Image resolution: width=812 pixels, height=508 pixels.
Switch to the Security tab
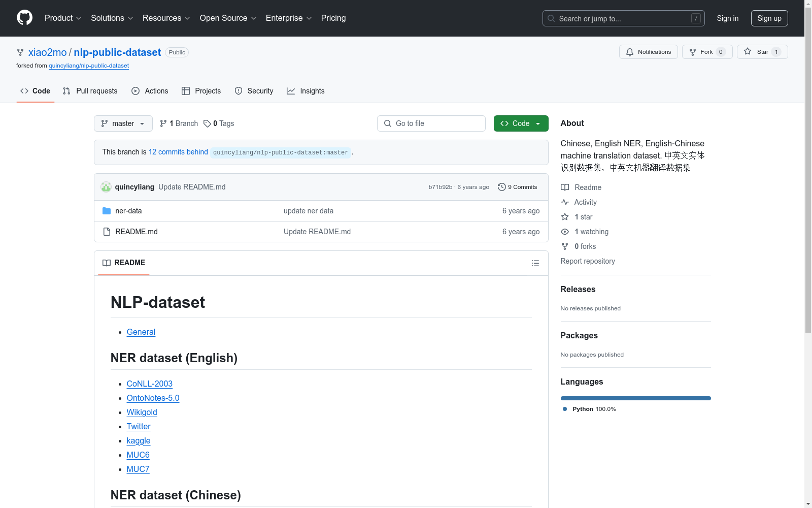[254, 91]
